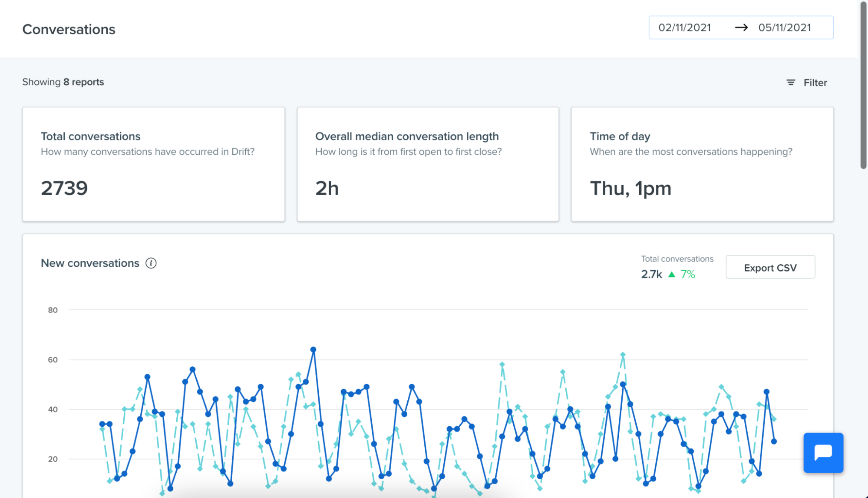868x498 pixels.
Task: Select the Time of day card
Action: (702, 164)
